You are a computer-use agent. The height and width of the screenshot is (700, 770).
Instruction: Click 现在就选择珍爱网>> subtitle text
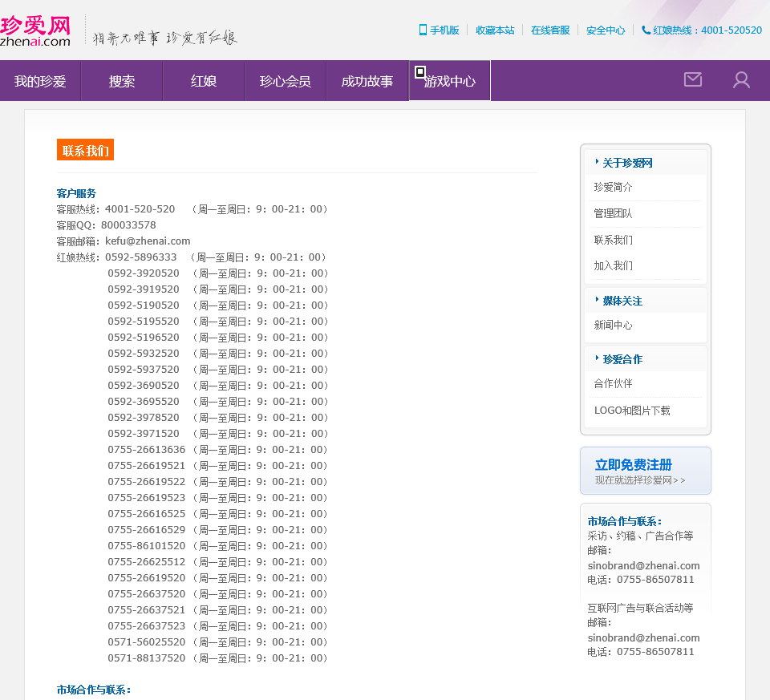click(640, 480)
